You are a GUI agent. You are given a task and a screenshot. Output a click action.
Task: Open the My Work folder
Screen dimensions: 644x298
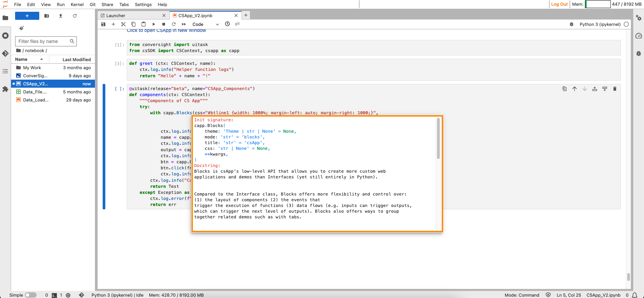tap(53, 68)
